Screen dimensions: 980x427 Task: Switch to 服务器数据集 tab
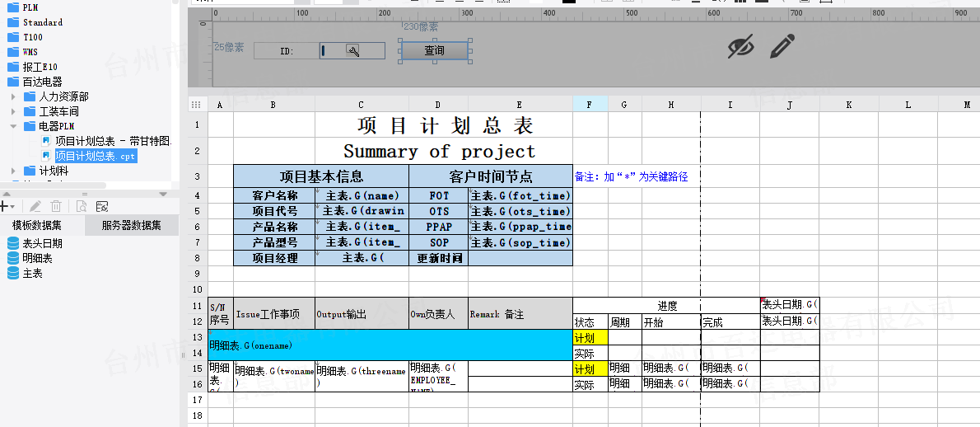[132, 226]
